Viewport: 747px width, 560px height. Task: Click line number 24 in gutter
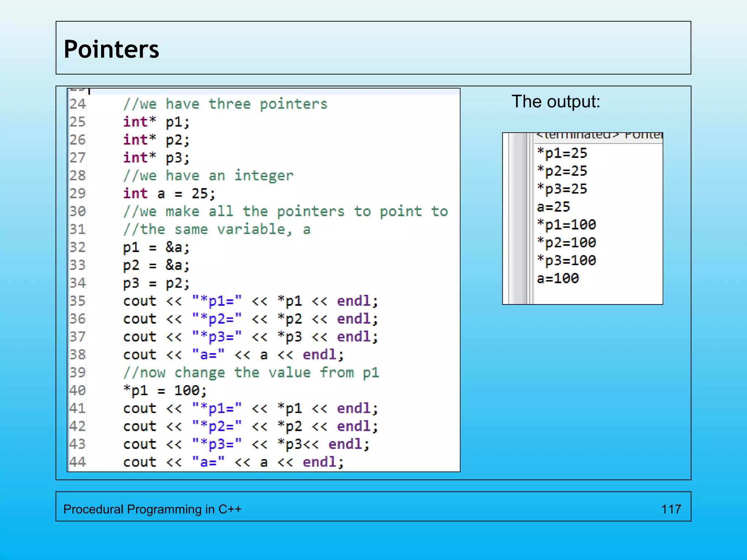click(78, 104)
